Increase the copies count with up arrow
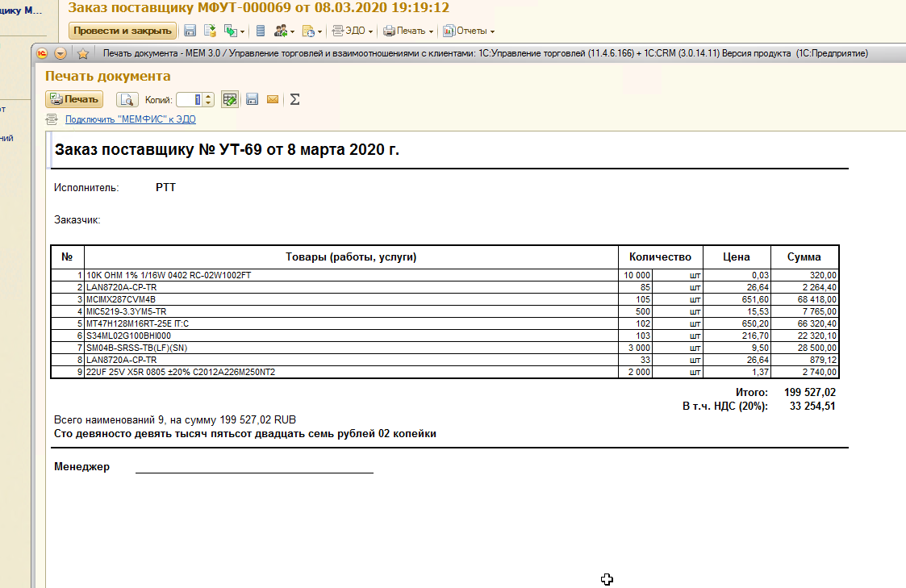Screen dimensions: 906x588 pyautogui.click(x=208, y=96)
